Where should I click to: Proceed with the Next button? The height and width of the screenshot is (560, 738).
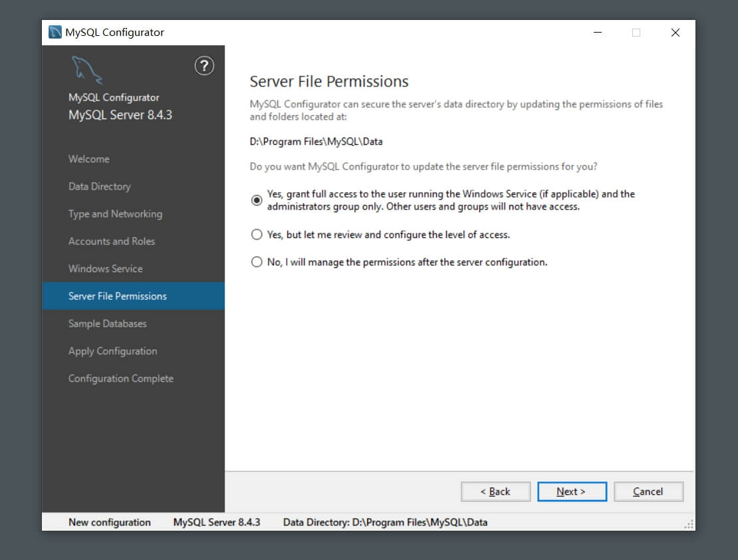pyautogui.click(x=572, y=491)
